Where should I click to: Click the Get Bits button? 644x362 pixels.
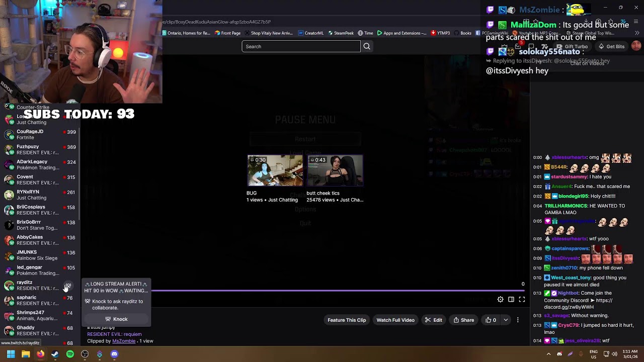(x=611, y=46)
